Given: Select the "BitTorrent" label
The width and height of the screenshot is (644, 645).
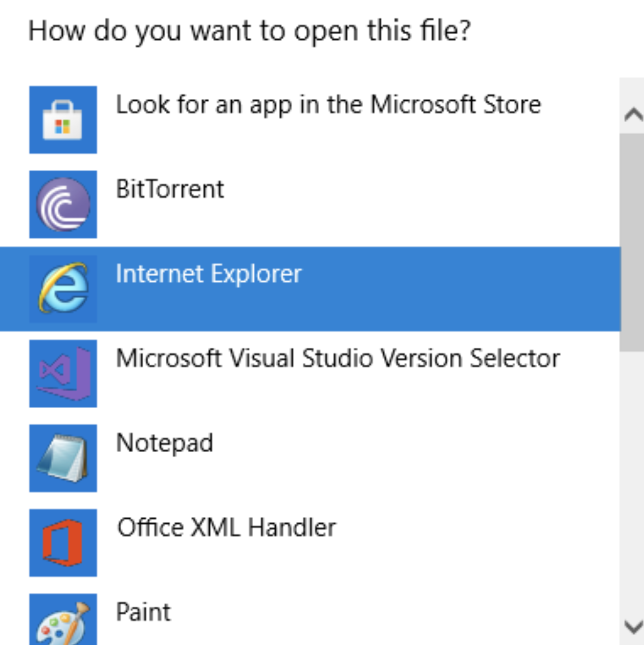Looking at the screenshot, I should 170,189.
